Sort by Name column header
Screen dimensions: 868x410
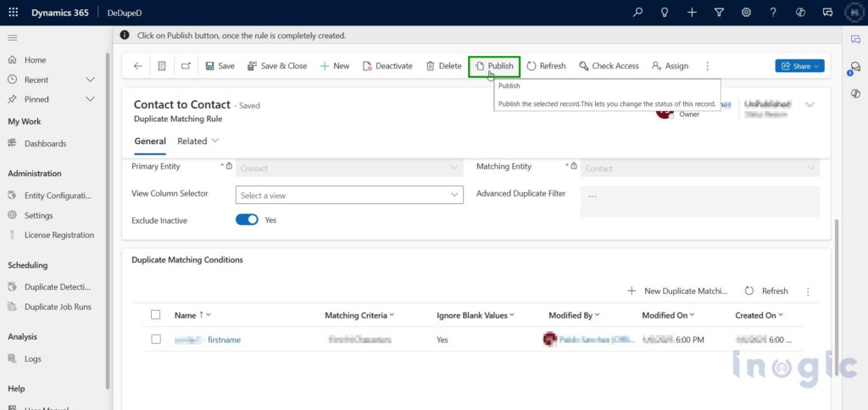pyautogui.click(x=192, y=315)
